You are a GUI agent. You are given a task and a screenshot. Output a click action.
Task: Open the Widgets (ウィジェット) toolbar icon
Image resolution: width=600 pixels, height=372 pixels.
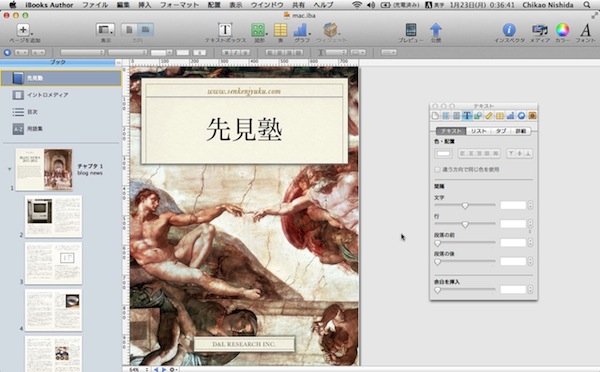pos(330,29)
